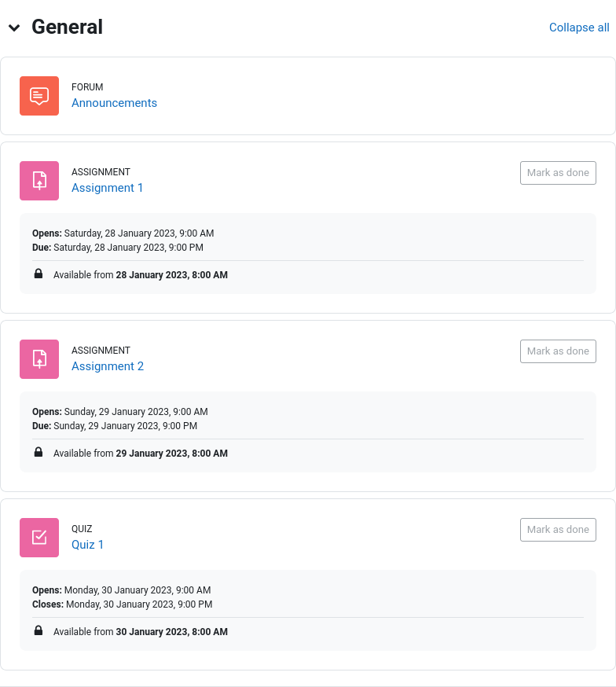
Task: Open the Assignment 1 link
Action: click(x=108, y=188)
